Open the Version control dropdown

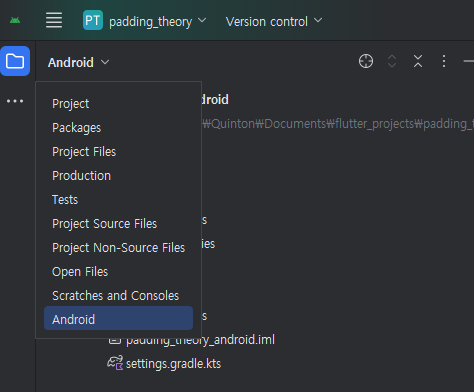274,21
